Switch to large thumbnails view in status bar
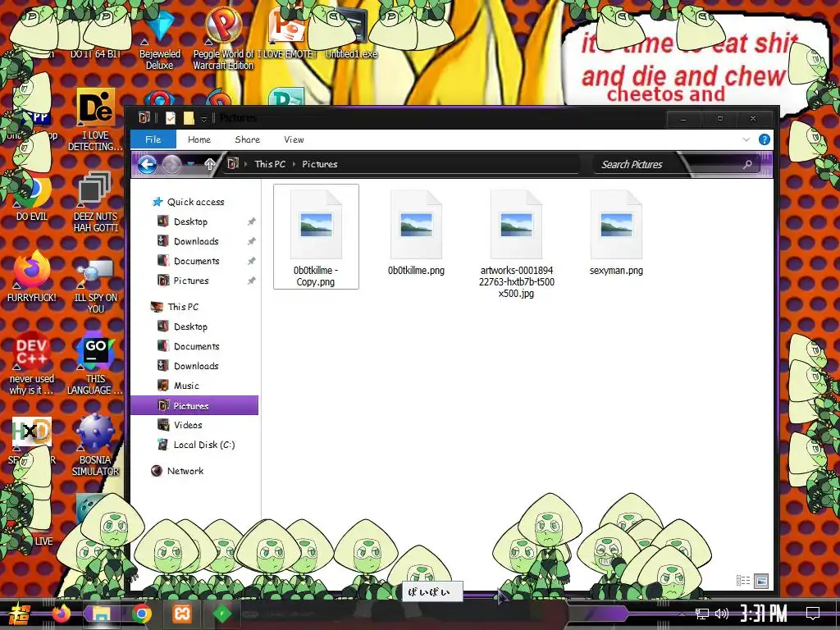The height and width of the screenshot is (630, 840). point(761,580)
